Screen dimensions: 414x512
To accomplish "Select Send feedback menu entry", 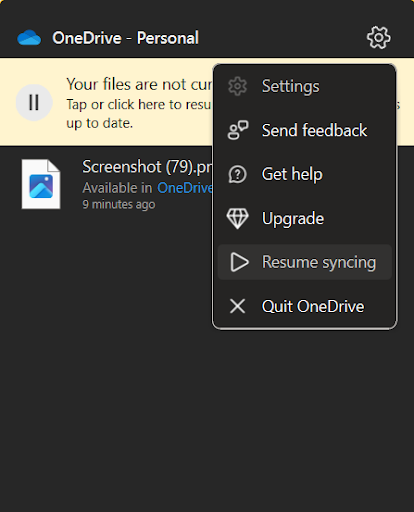I will 304,130.
